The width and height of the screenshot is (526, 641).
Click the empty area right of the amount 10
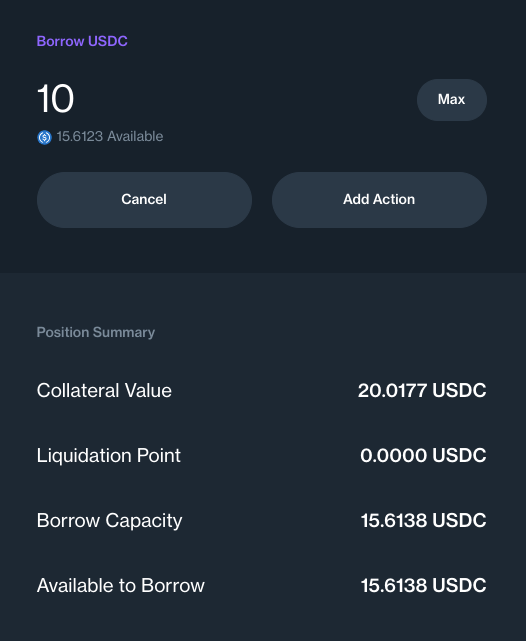click(245, 99)
